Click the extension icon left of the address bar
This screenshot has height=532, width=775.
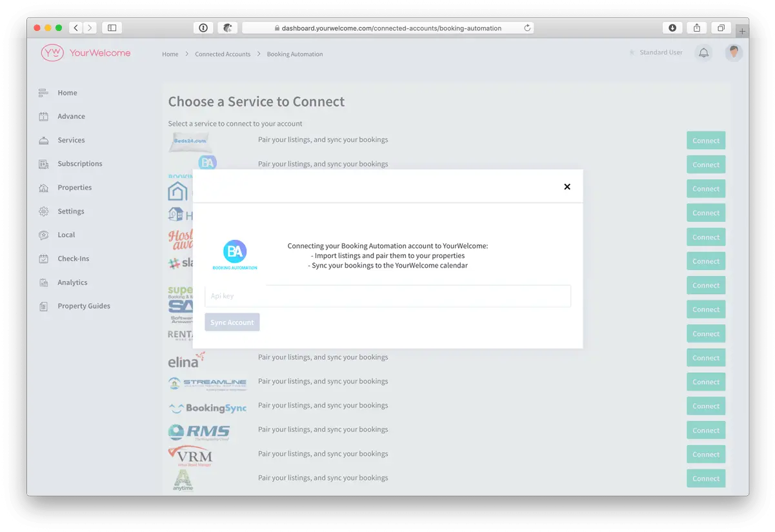(228, 28)
